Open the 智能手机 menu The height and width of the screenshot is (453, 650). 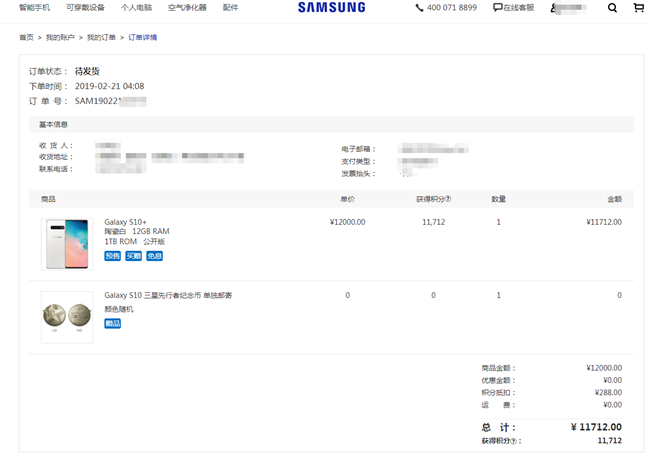pos(35,7)
